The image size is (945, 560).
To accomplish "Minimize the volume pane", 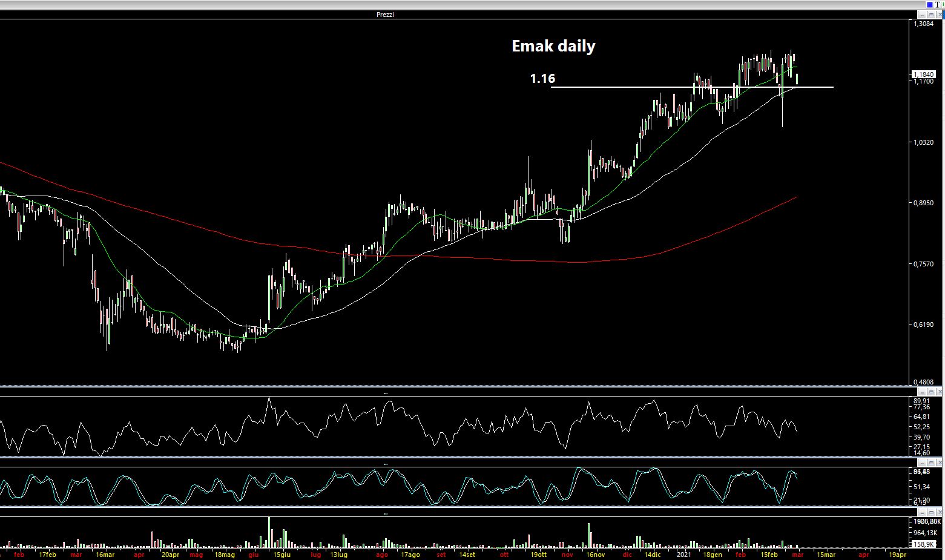I will pos(922,513).
